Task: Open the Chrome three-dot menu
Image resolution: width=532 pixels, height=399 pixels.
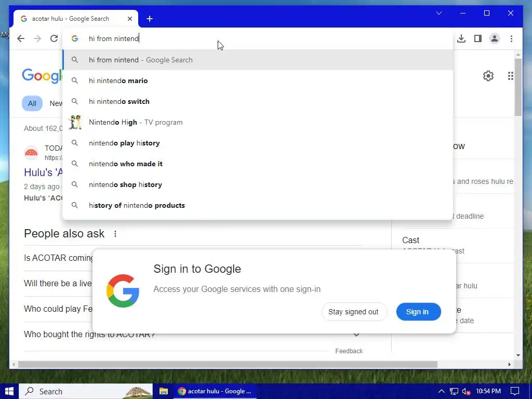Action: (511, 38)
